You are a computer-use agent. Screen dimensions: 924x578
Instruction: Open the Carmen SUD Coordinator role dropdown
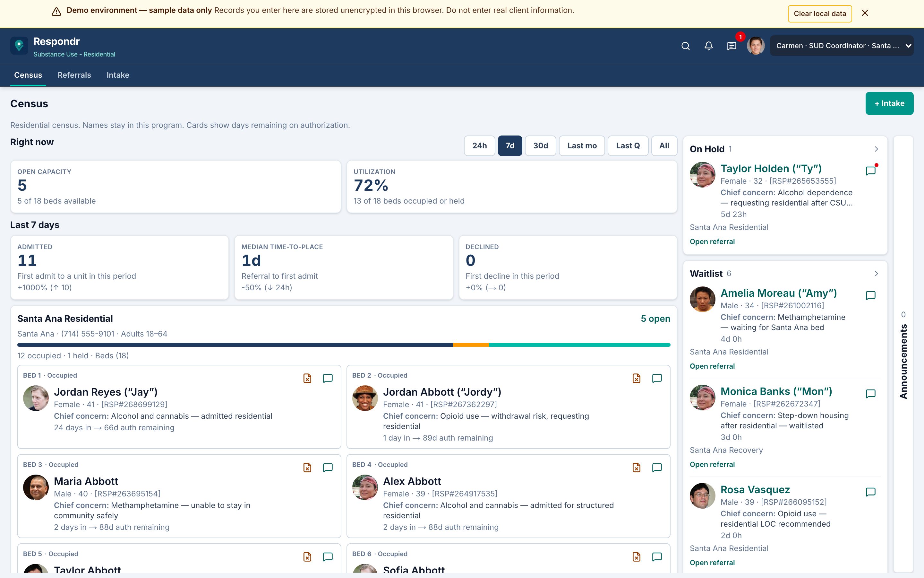click(x=842, y=46)
